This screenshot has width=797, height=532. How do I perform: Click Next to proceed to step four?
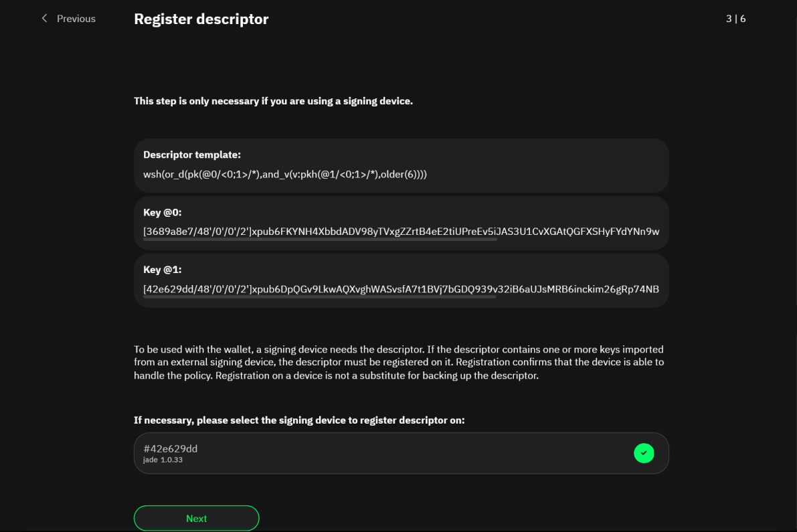196,518
